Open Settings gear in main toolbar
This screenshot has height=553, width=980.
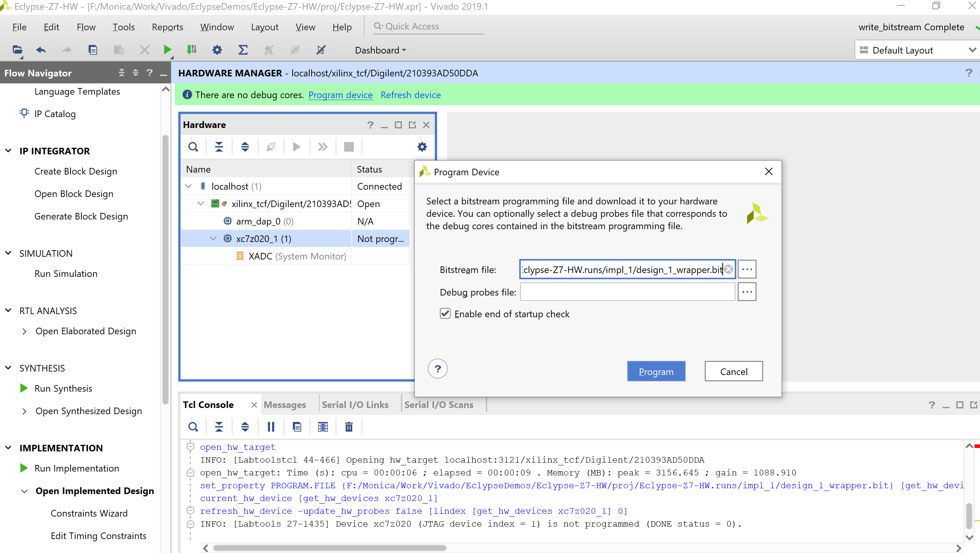(217, 50)
